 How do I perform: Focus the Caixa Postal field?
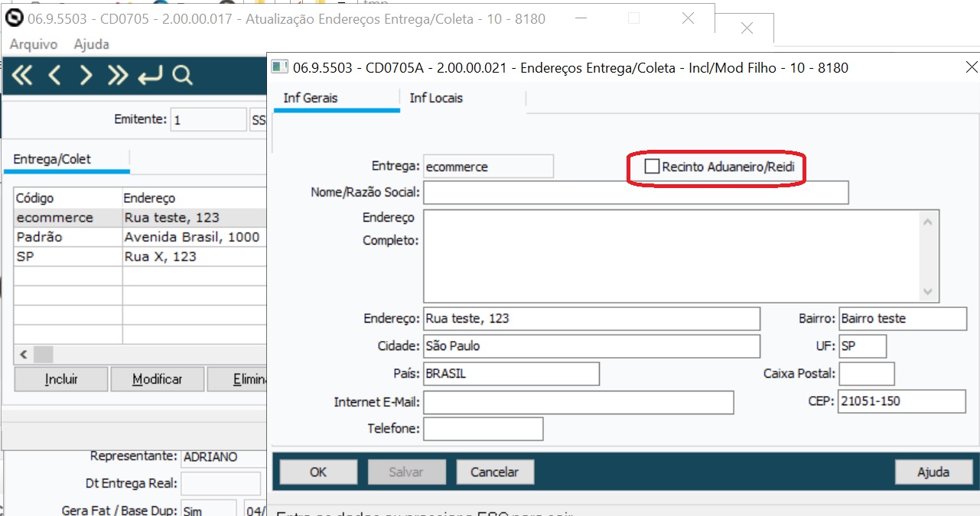coord(867,374)
